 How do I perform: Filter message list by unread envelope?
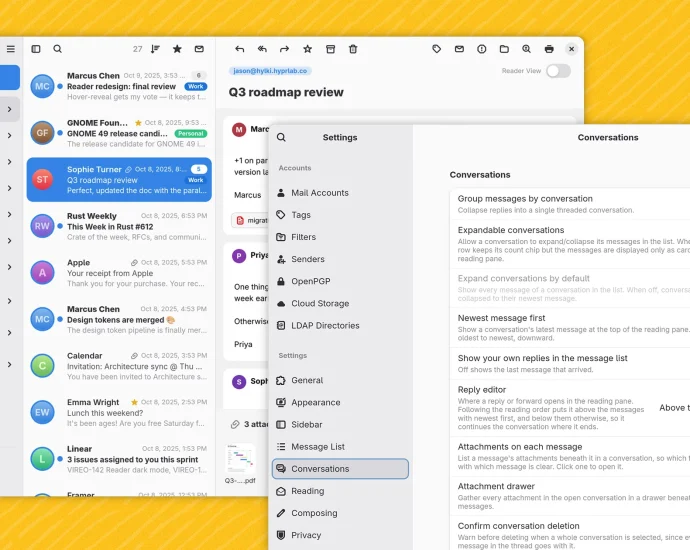tap(199, 49)
